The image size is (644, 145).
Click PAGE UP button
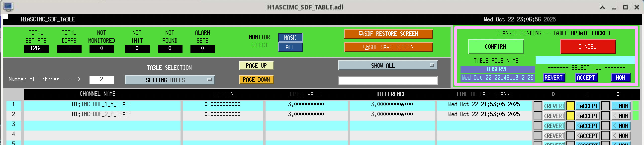pyautogui.click(x=256, y=66)
